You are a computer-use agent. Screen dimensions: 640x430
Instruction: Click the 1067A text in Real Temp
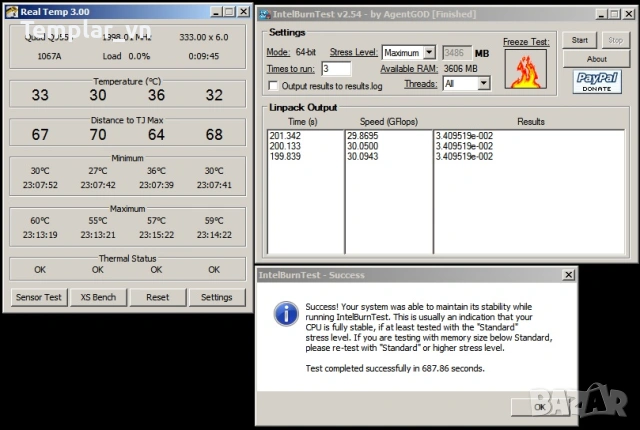tap(49, 56)
